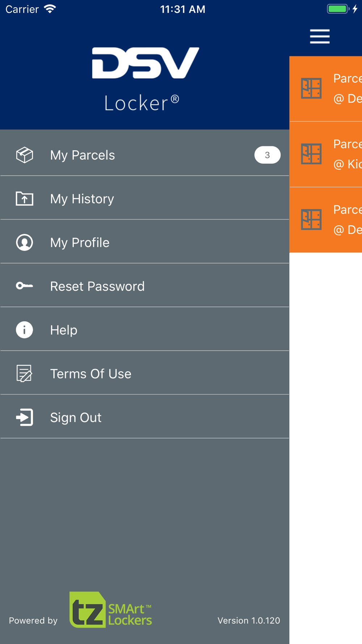Open the parcel card at Kio location
This screenshot has width=362, height=644.
[x=326, y=154]
